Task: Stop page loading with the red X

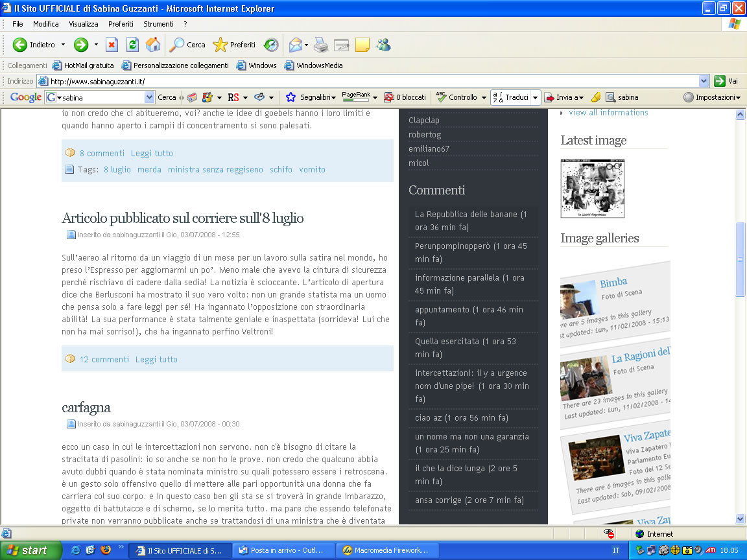Action: click(112, 45)
